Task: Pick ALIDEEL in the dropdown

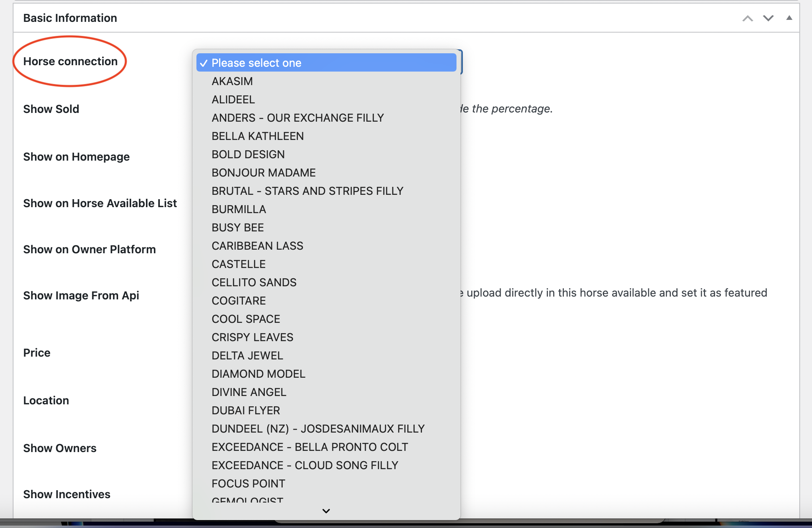Action: click(233, 99)
